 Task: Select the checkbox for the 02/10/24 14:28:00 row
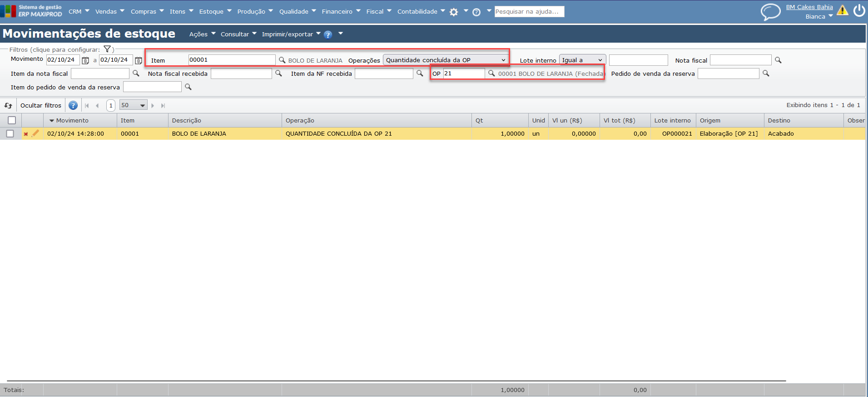[10, 133]
